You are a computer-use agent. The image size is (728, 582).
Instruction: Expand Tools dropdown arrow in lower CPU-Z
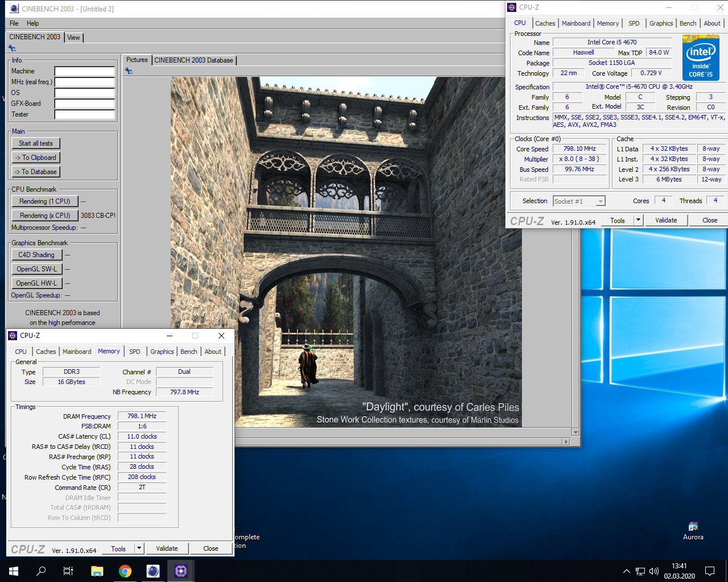coord(139,548)
